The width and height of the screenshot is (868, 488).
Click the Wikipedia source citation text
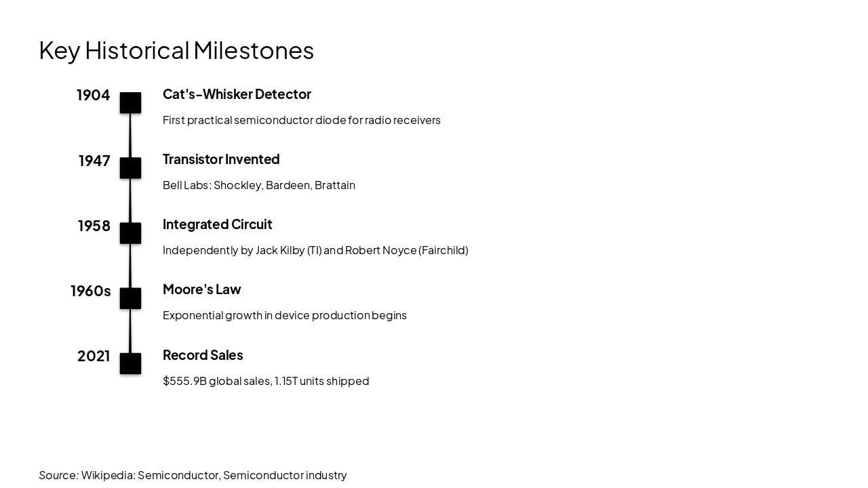(193, 475)
